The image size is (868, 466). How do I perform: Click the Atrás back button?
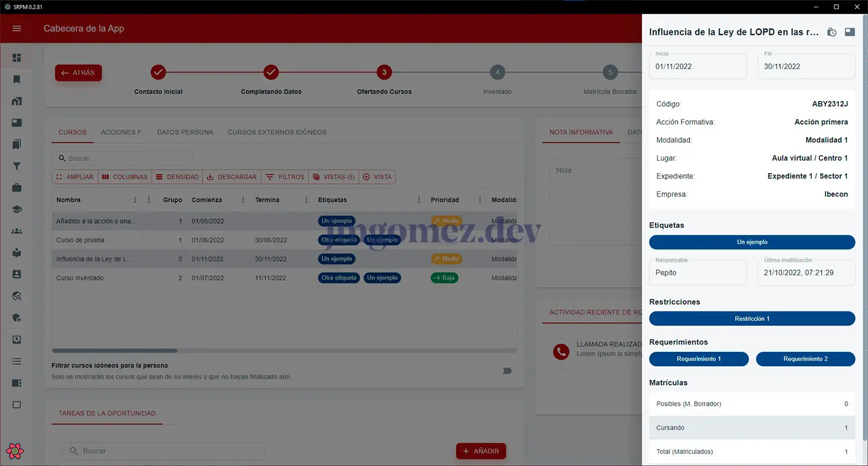(78, 73)
